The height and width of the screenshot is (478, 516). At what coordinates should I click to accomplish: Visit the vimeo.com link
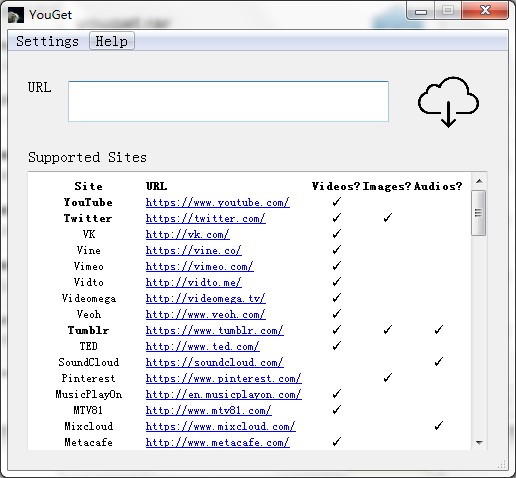click(200, 266)
